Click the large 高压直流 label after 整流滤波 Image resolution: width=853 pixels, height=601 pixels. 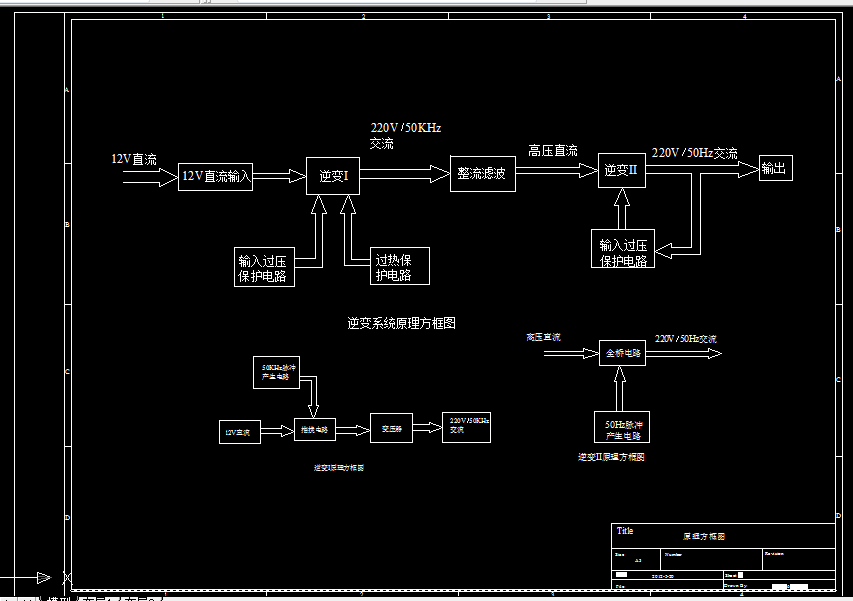(x=553, y=151)
